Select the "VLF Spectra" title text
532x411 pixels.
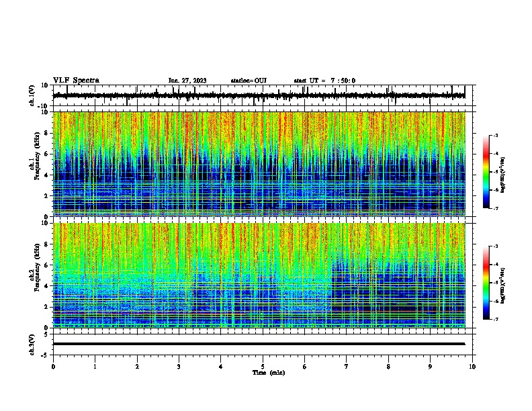click(x=76, y=81)
